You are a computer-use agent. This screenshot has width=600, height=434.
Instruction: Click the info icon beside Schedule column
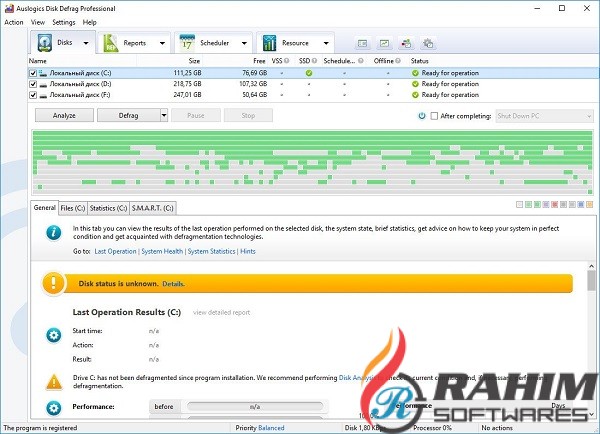coord(361,60)
